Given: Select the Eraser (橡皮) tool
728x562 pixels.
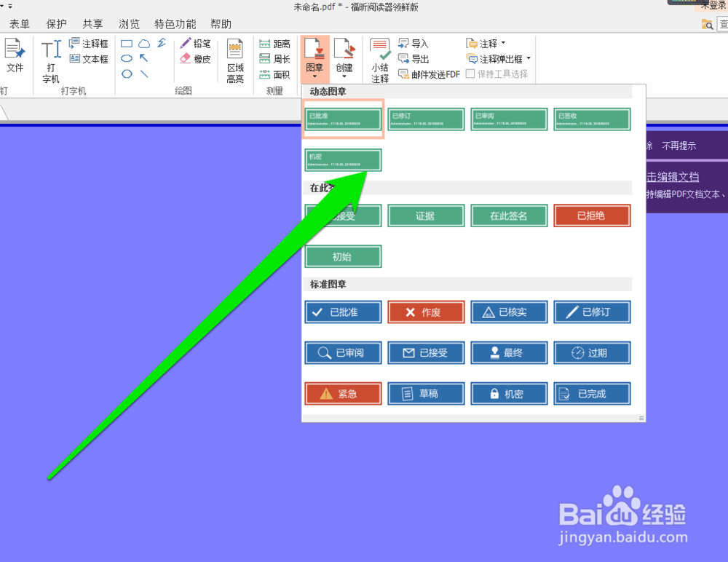Looking at the screenshot, I should point(195,58).
